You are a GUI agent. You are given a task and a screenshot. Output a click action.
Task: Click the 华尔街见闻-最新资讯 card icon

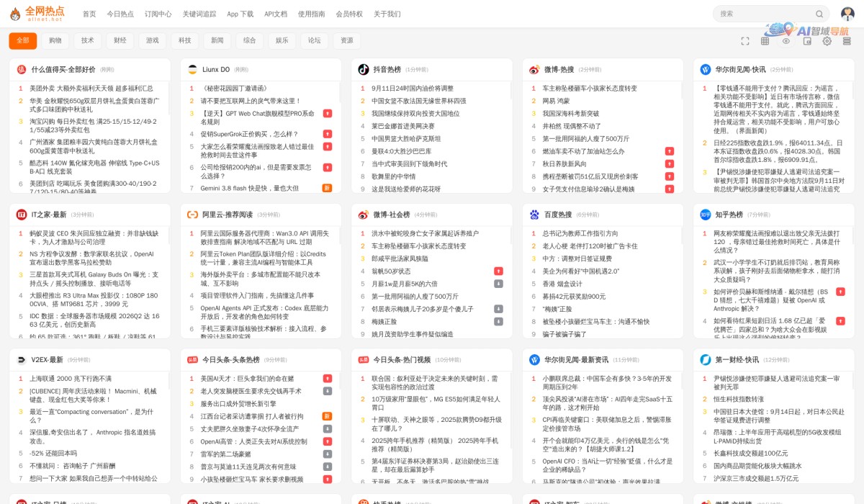click(x=534, y=359)
